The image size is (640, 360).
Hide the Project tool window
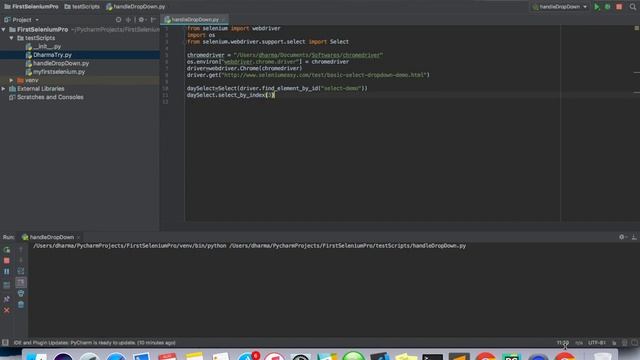(x=153, y=20)
